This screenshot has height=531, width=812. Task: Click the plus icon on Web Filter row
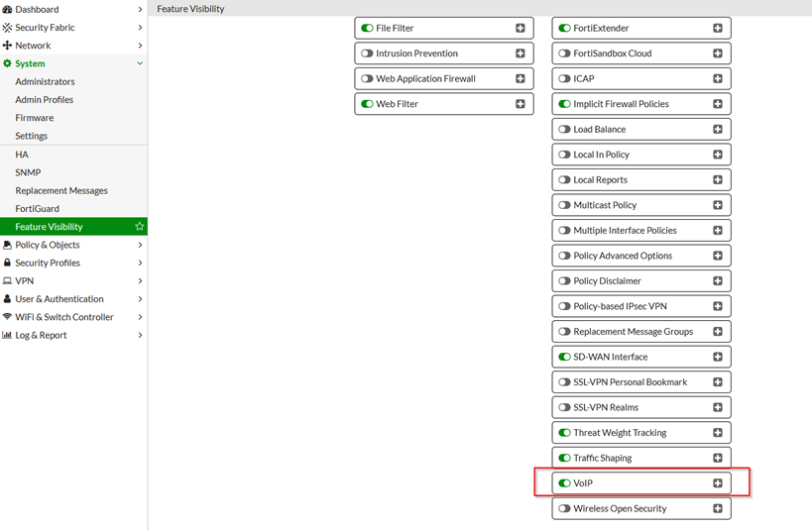pyautogui.click(x=521, y=104)
